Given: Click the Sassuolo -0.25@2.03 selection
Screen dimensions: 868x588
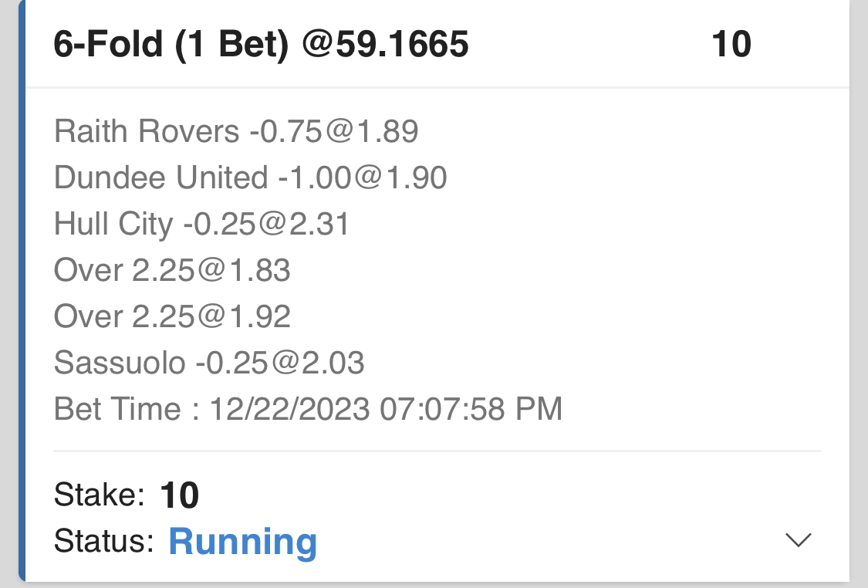Looking at the screenshot, I should coord(209,363).
